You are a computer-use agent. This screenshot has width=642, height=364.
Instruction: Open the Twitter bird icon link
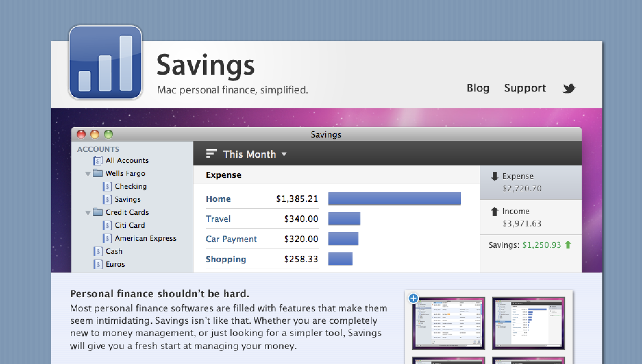pyautogui.click(x=569, y=88)
